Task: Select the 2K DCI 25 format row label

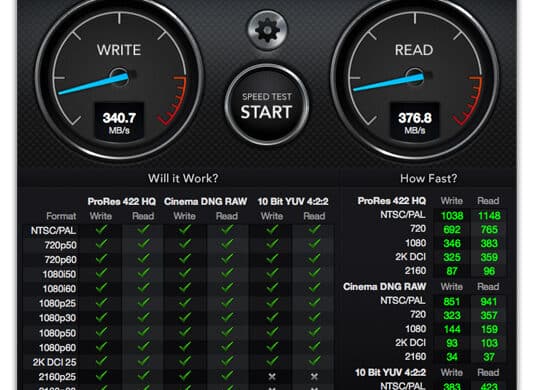Action: (54, 362)
